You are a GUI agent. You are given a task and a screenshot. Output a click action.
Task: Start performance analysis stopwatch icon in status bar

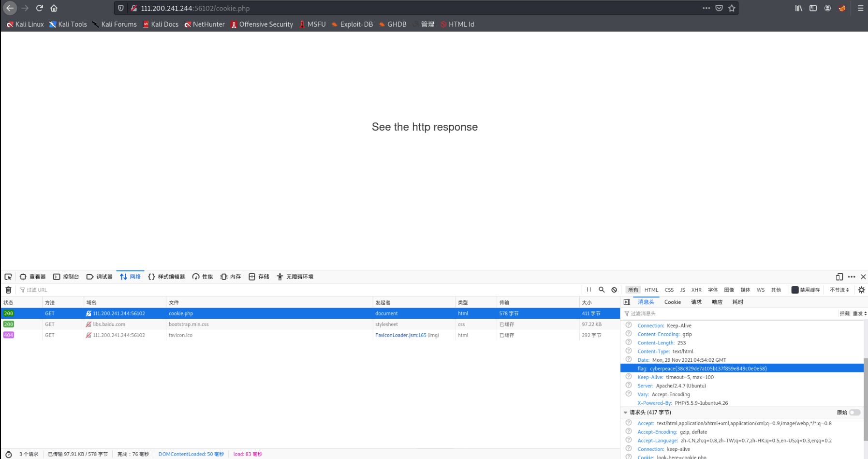[8, 454]
